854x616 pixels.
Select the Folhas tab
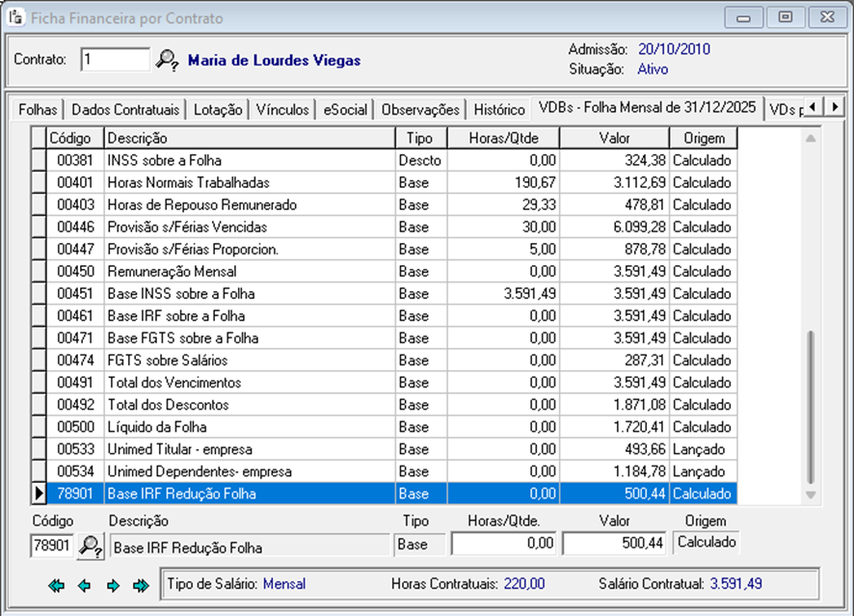click(39, 110)
